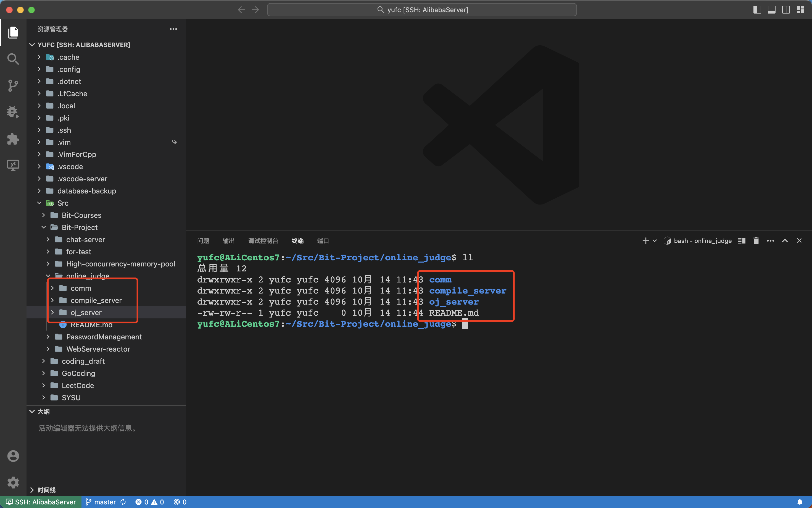Image resolution: width=812 pixels, height=508 pixels.
Task: Click the forwarded ports indicator in status bar
Action: pyautogui.click(x=180, y=502)
